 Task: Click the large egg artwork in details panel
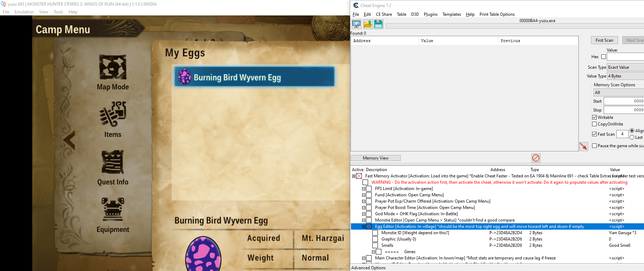tap(203, 254)
